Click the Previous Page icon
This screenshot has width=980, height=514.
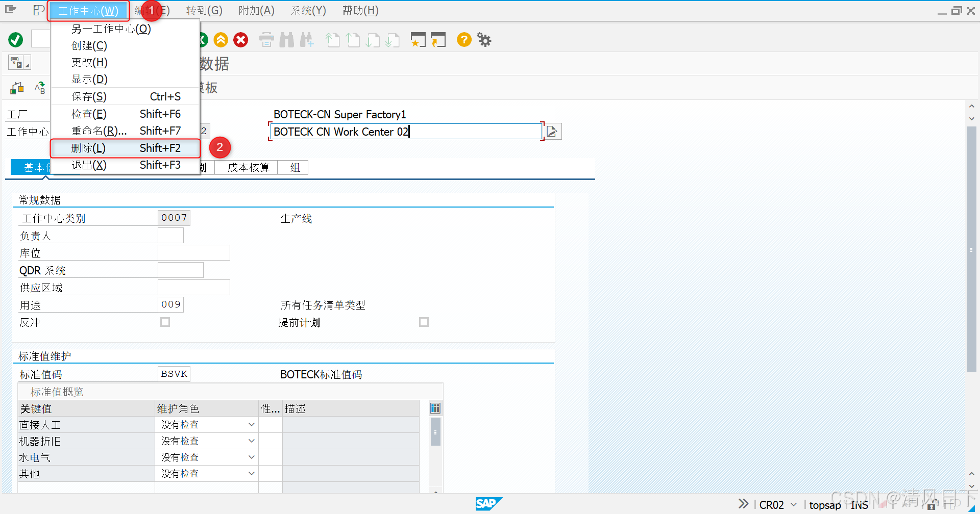(353, 40)
